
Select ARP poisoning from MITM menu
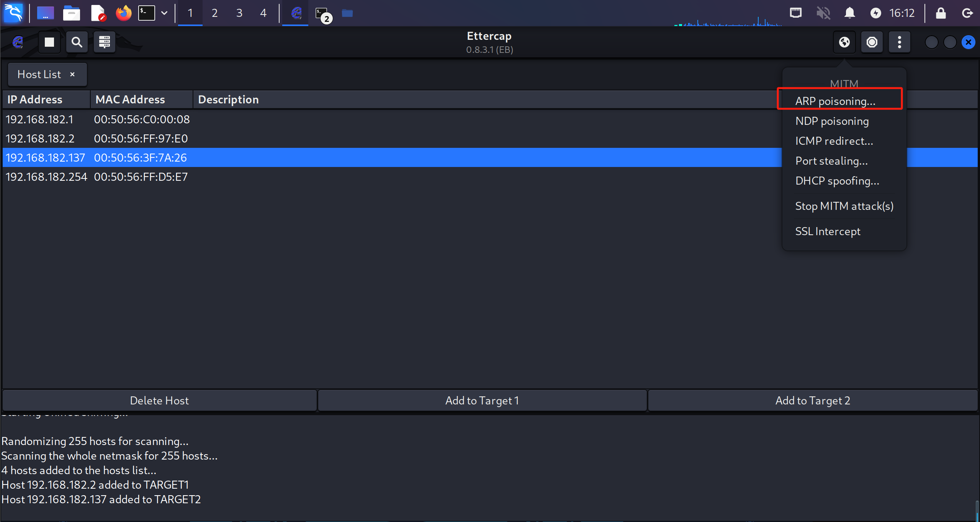tap(835, 101)
